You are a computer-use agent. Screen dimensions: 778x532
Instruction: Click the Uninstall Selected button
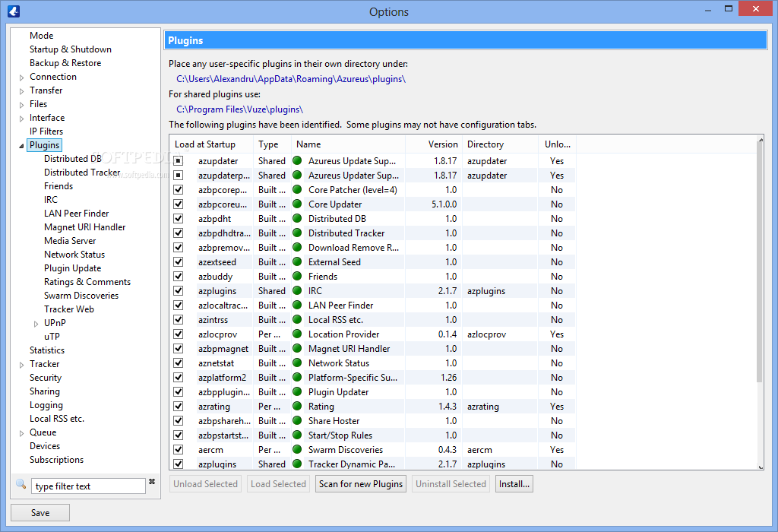(x=451, y=484)
